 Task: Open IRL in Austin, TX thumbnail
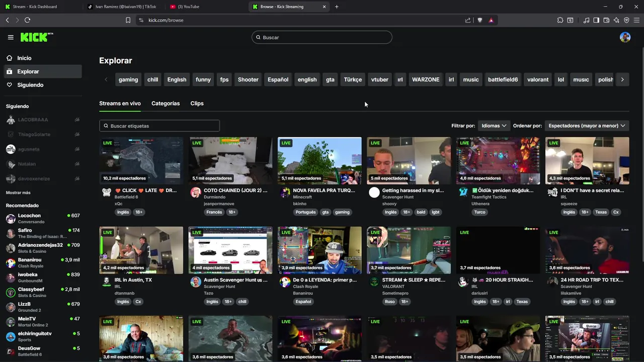tap(141, 250)
